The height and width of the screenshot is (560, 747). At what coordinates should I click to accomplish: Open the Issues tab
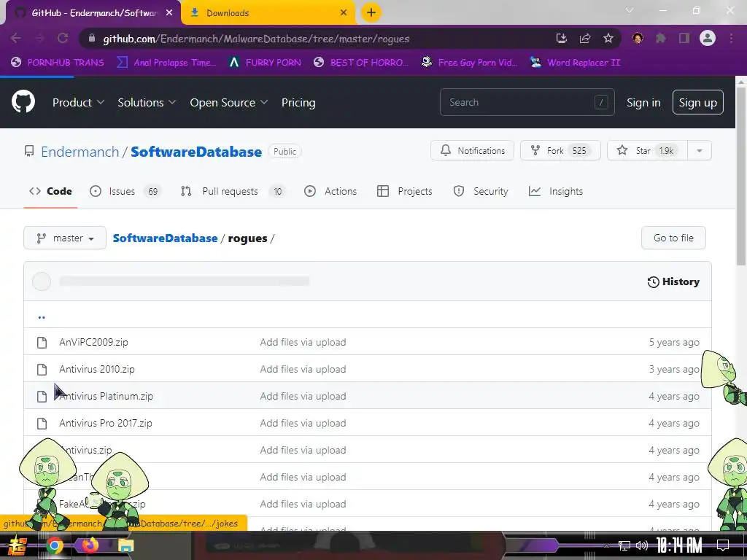(x=125, y=192)
